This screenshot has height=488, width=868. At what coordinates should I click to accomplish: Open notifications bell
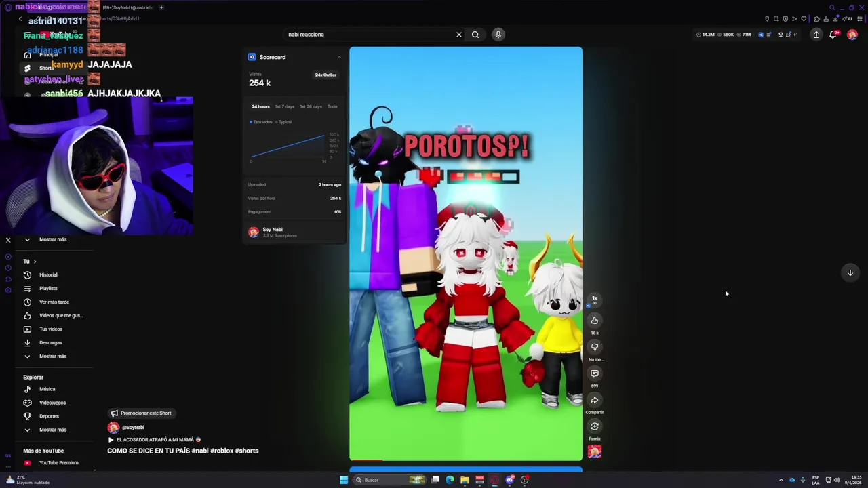click(833, 35)
